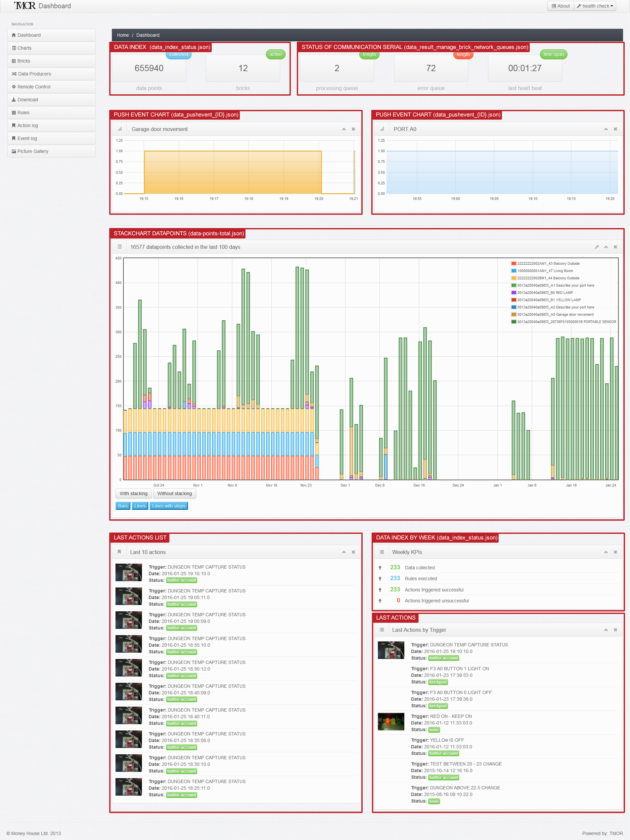This screenshot has width=630, height=840.
Task: Click the About button in header
Action: [x=561, y=6]
